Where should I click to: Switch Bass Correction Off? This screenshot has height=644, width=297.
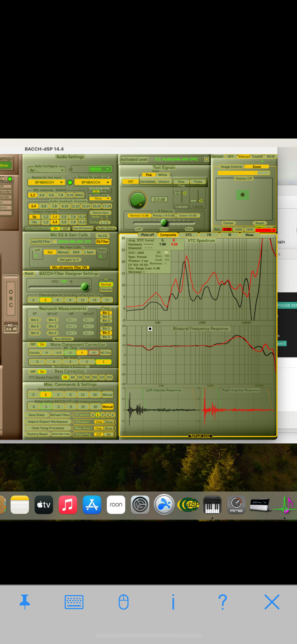coord(33,372)
